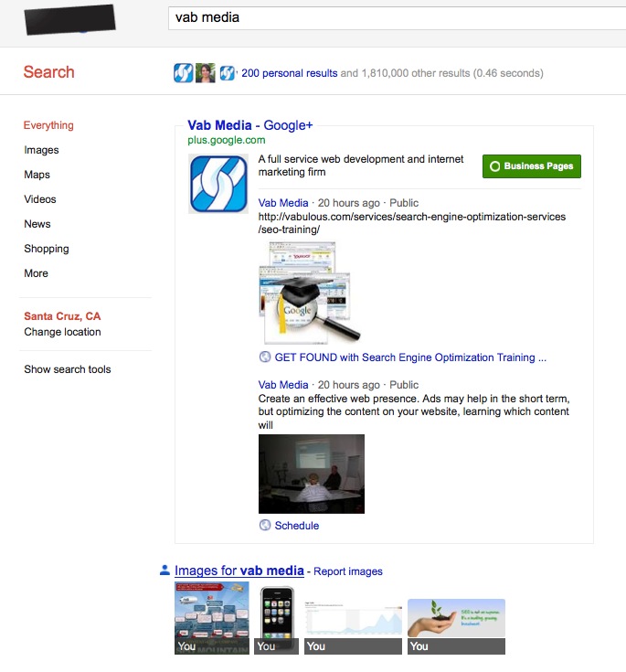This screenshot has height=672, width=626.
Task: Select the Everything search filter
Action: click(x=48, y=125)
